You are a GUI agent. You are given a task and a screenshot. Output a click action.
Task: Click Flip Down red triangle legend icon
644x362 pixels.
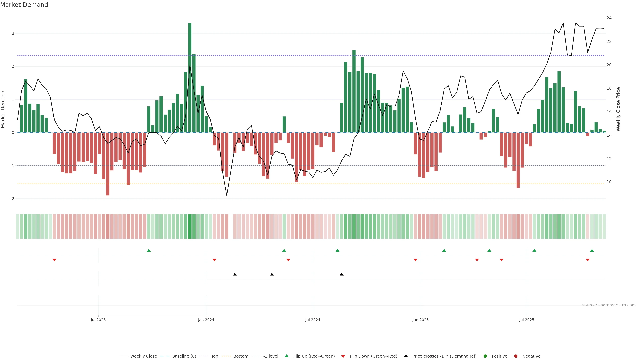coord(343,356)
